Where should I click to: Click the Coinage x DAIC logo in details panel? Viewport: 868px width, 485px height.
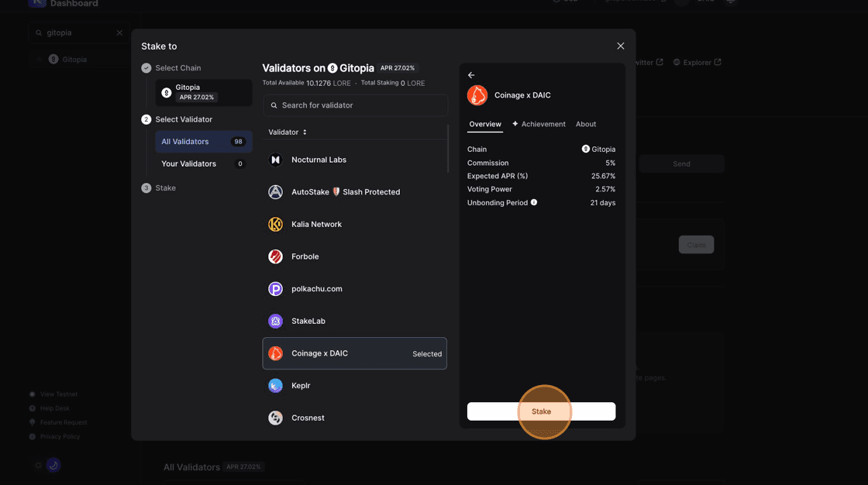coord(477,95)
